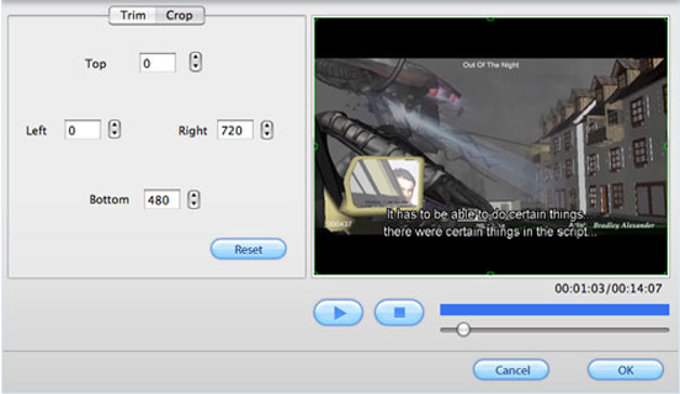The image size is (680, 394).
Task: Click the Right label text
Action: [x=193, y=130]
